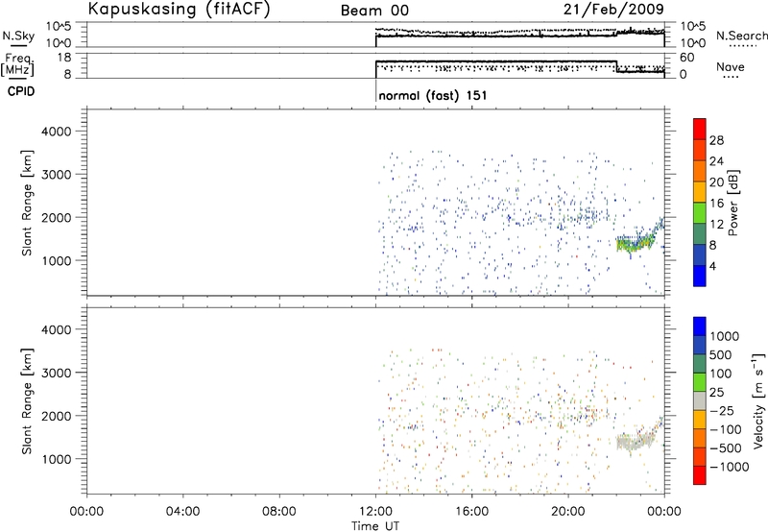
Task: Click the green echo band in the power panel
Action: pos(636,243)
